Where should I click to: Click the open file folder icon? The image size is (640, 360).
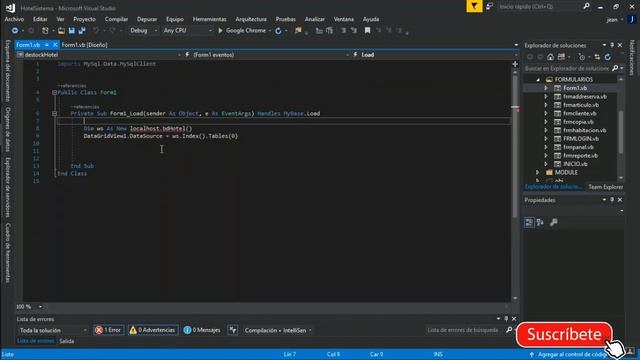(x=61, y=31)
